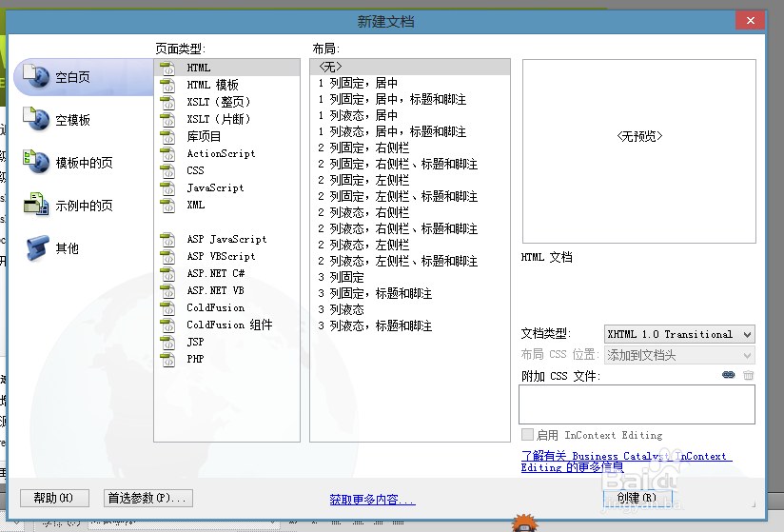Click the ColdFusion 组件 file icon
The image size is (784, 532).
point(168,325)
